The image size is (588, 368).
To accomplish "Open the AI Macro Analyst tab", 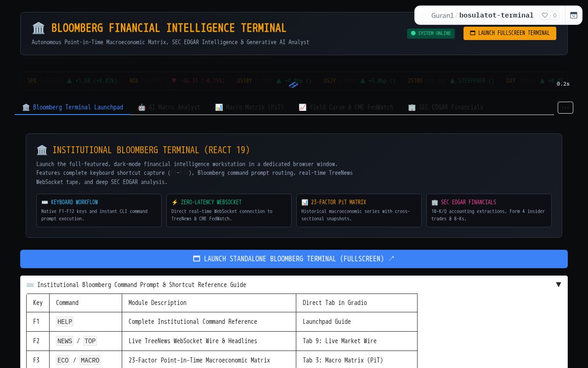I will pos(169,107).
